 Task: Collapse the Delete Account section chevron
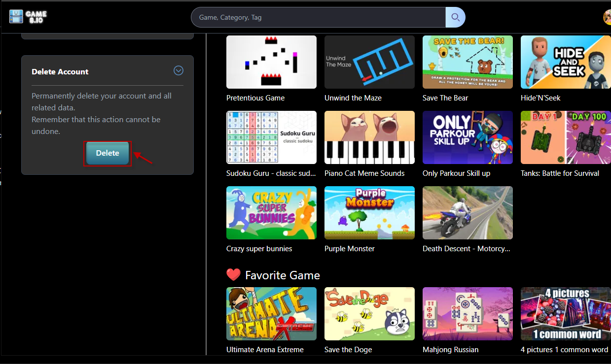pos(179,71)
